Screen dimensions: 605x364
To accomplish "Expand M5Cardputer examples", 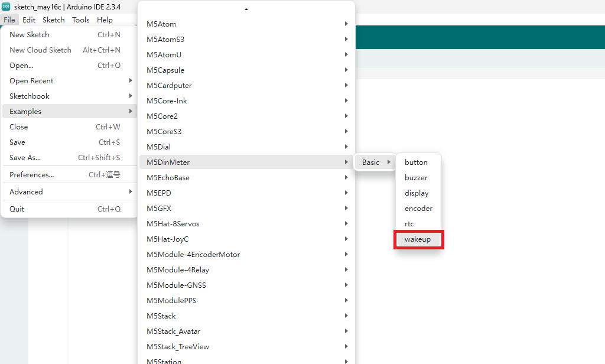I will pyautogui.click(x=246, y=85).
